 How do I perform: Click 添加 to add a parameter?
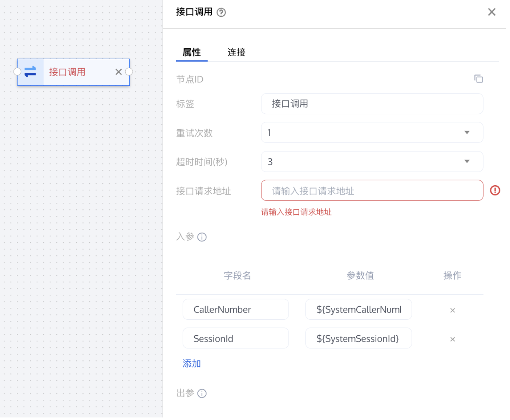coord(191,364)
